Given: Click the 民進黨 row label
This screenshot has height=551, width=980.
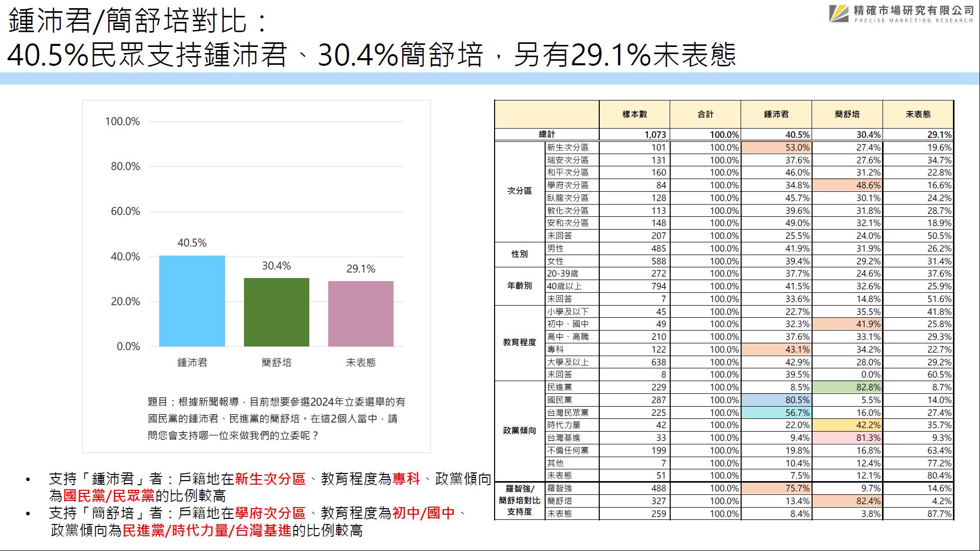Looking at the screenshot, I should point(559,387).
